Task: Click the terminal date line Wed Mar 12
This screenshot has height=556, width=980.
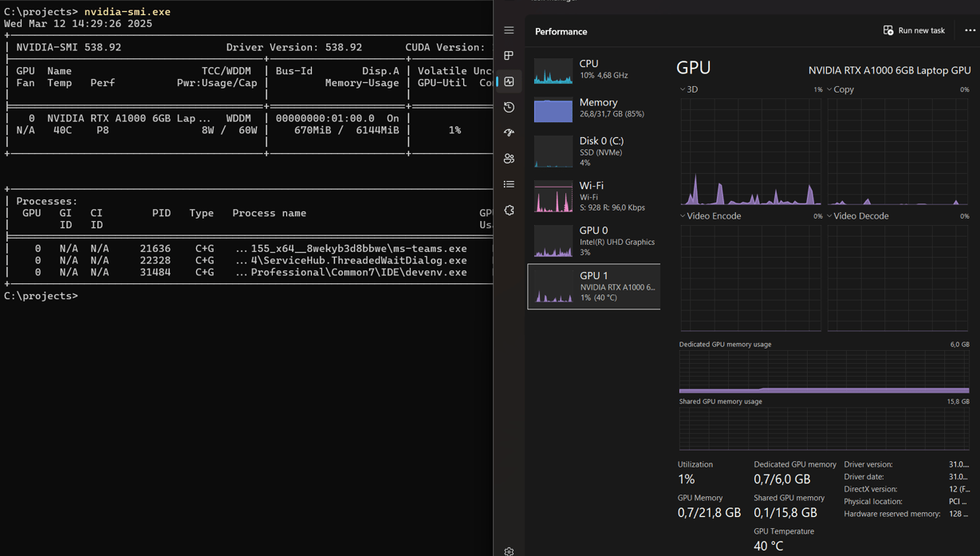Action: [x=78, y=24]
